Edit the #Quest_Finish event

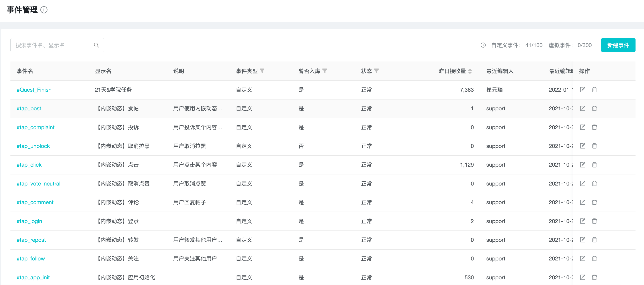(x=582, y=90)
